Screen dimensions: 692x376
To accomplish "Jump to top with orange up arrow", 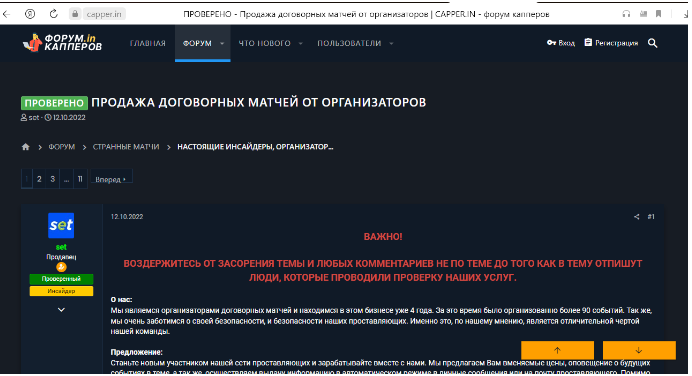I will click(x=557, y=350).
